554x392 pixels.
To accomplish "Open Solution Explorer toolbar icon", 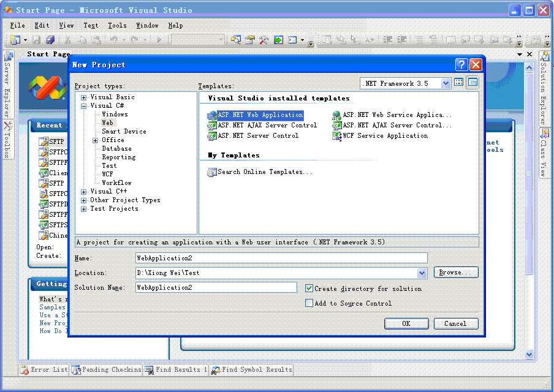I will 235,40.
